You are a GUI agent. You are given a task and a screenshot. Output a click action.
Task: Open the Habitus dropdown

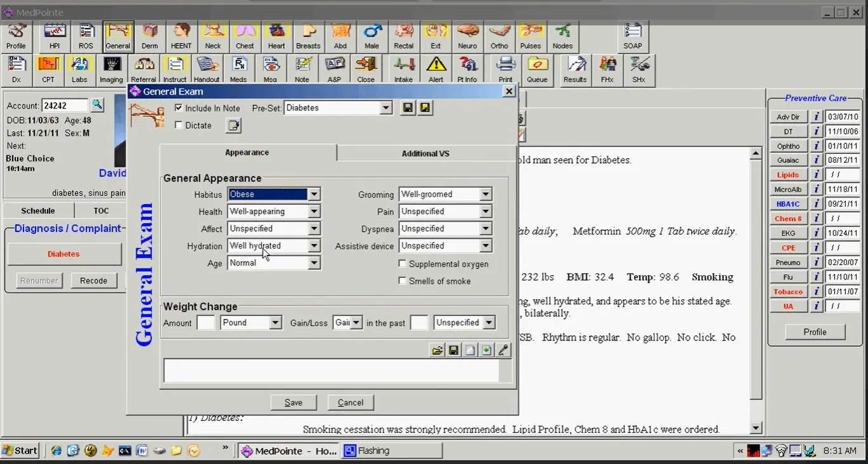[x=314, y=194]
